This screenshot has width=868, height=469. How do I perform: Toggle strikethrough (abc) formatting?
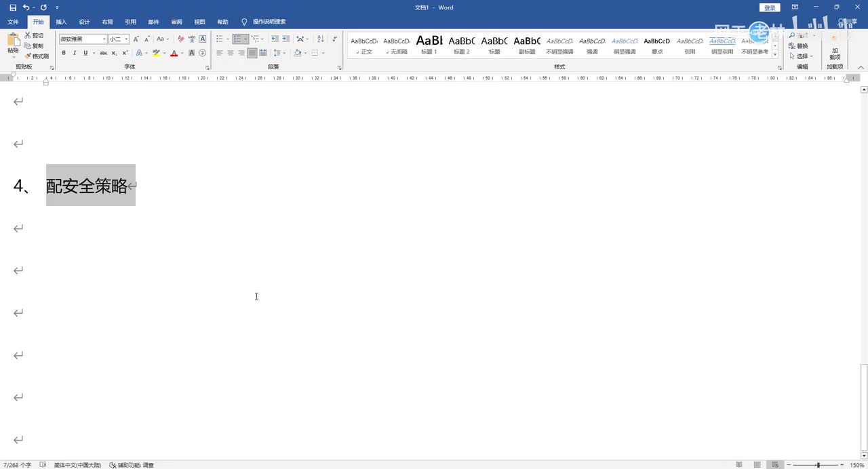(103, 53)
